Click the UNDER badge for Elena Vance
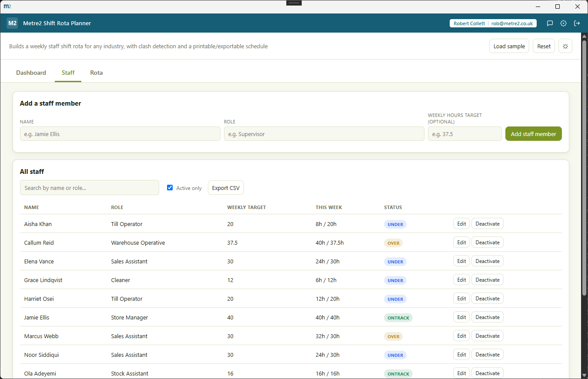This screenshot has width=588, height=379. click(395, 262)
